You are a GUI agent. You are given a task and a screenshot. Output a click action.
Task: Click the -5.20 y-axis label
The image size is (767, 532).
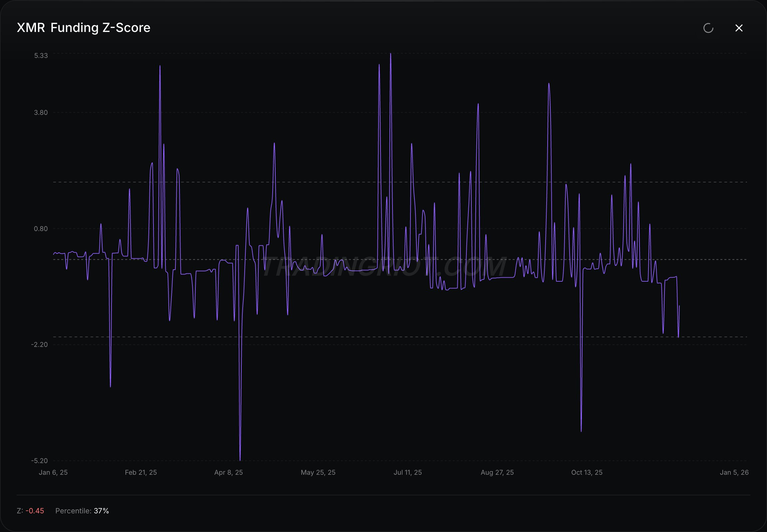click(x=39, y=461)
